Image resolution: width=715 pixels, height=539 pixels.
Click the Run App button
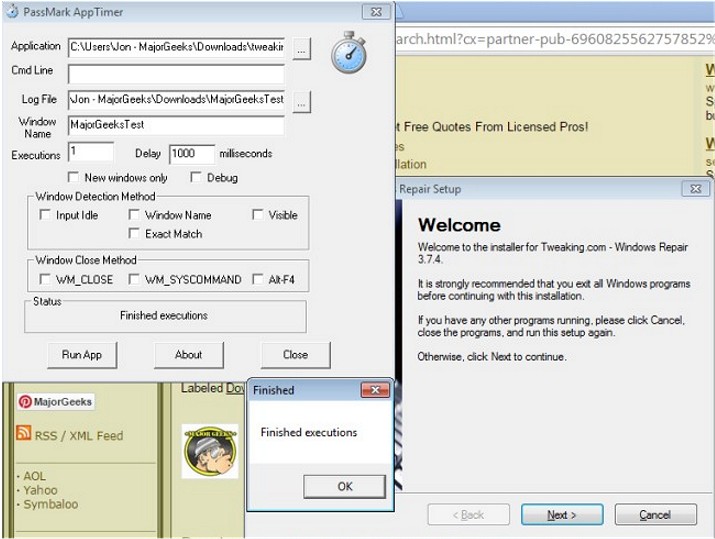pos(82,355)
